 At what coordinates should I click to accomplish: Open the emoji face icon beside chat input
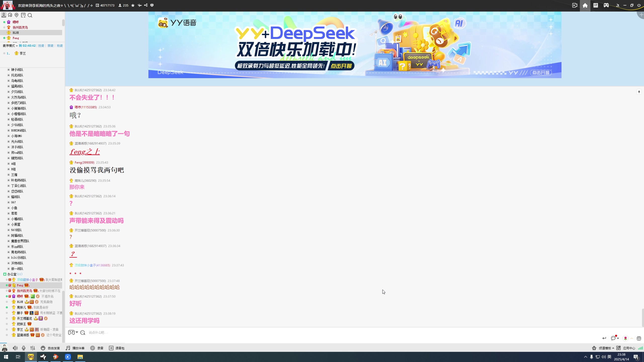click(x=83, y=333)
